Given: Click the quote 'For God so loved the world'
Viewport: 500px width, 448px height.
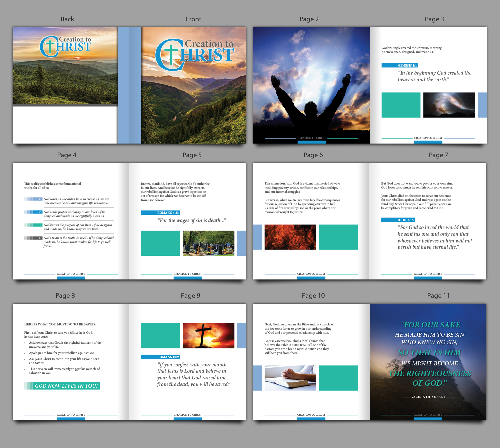Looking at the screenshot, I should 435,237.
